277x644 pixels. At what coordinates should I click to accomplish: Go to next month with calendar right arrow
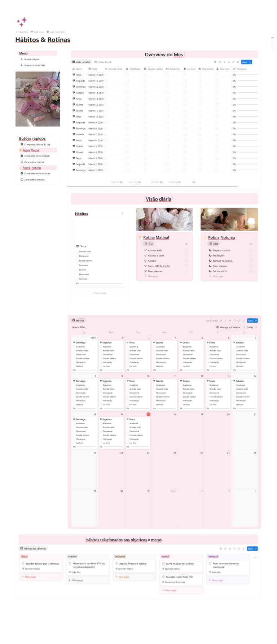(256, 327)
